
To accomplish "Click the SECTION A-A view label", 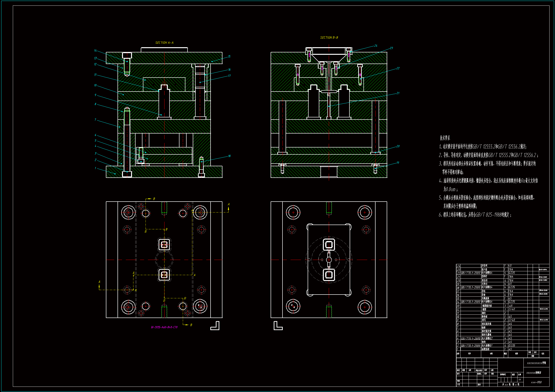I will [x=164, y=43].
